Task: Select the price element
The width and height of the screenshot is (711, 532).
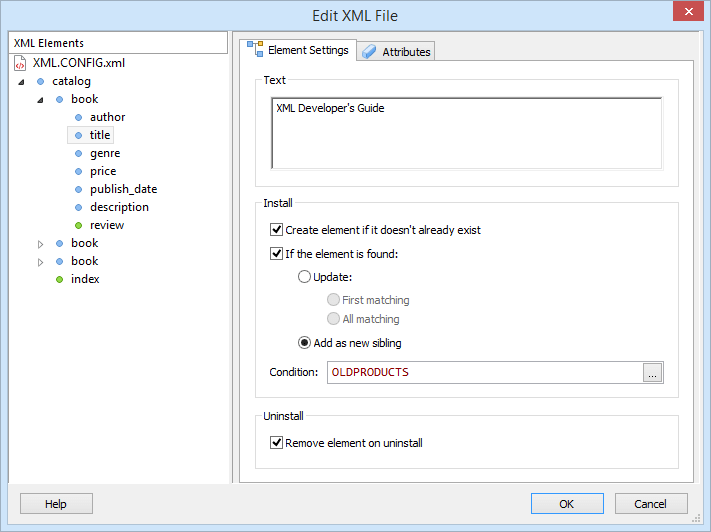Action: 103,171
